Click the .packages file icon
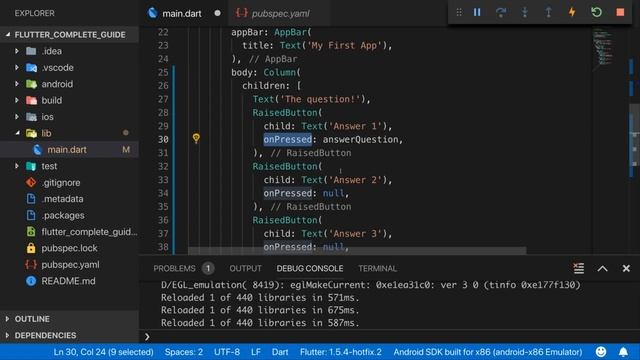Screen dimensions: 640x360 click(x=31, y=215)
